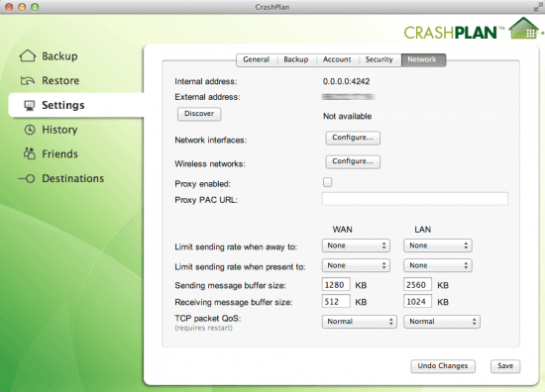Click the "Sending message buffer size:" label
Screen dimensions: 545x392
230,285
